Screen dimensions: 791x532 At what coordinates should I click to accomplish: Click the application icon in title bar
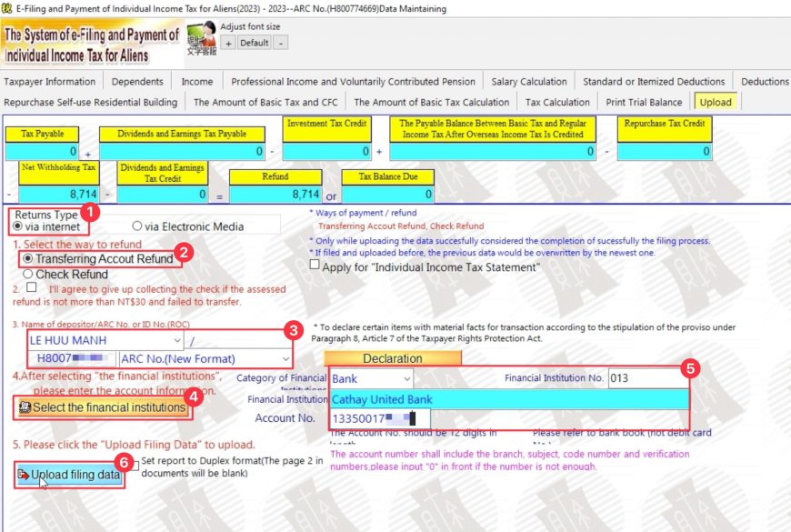(x=6, y=8)
